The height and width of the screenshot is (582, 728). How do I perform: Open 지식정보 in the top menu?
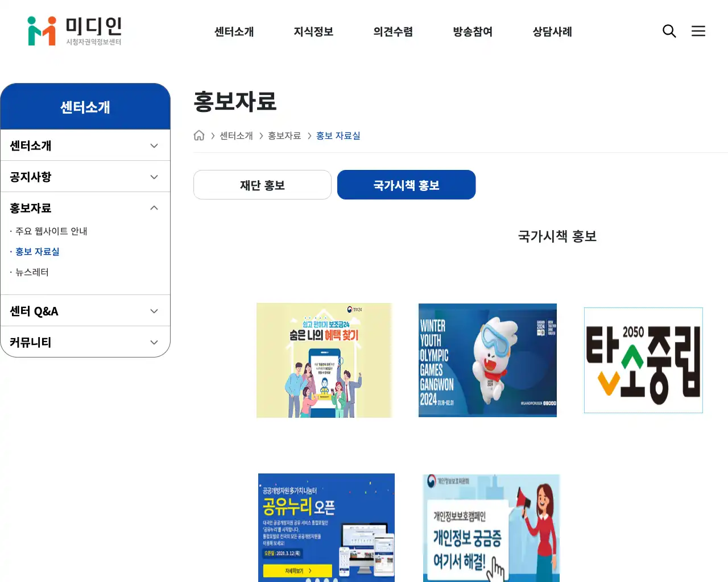[313, 32]
